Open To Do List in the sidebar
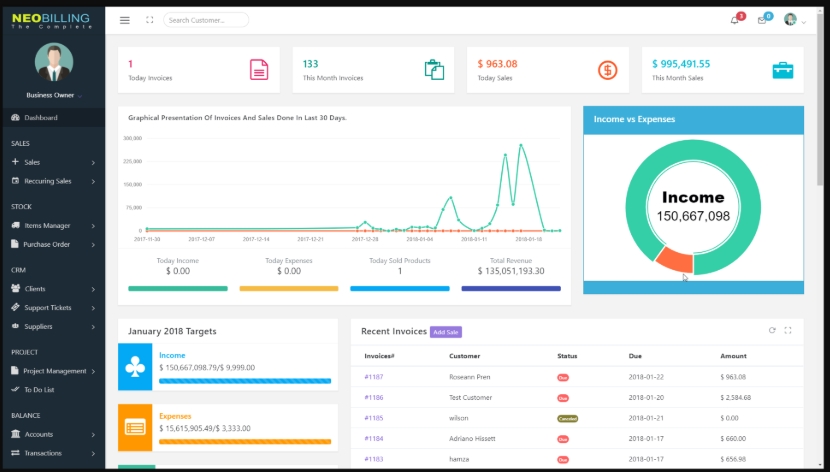Viewport: 830px width, 472px height. [x=42, y=389]
